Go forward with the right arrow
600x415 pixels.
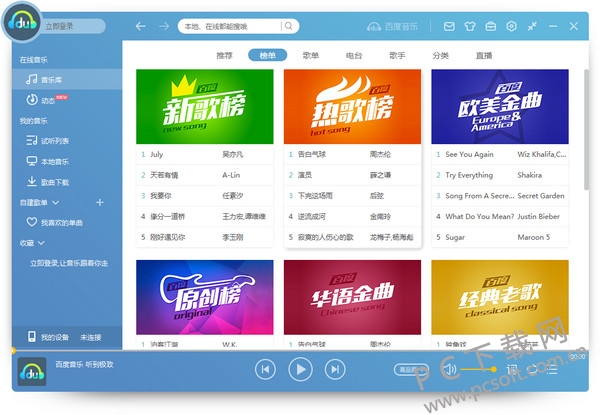[x=164, y=26]
